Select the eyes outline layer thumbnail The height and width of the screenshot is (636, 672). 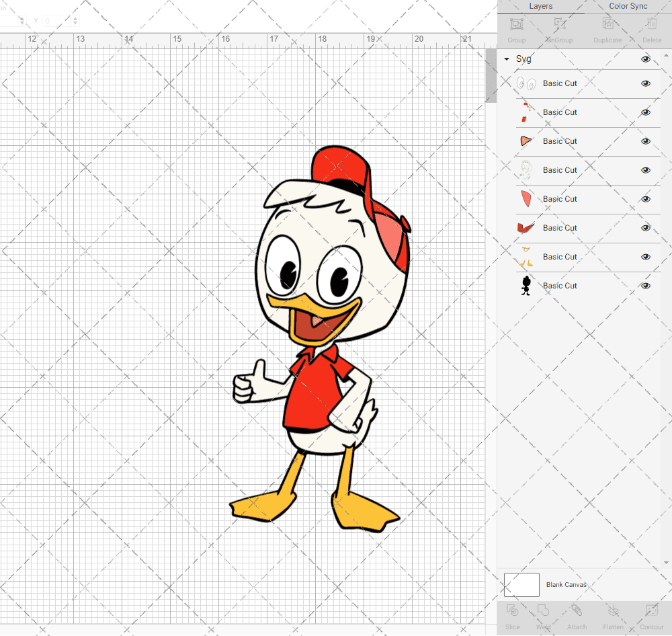pyautogui.click(x=526, y=83)
